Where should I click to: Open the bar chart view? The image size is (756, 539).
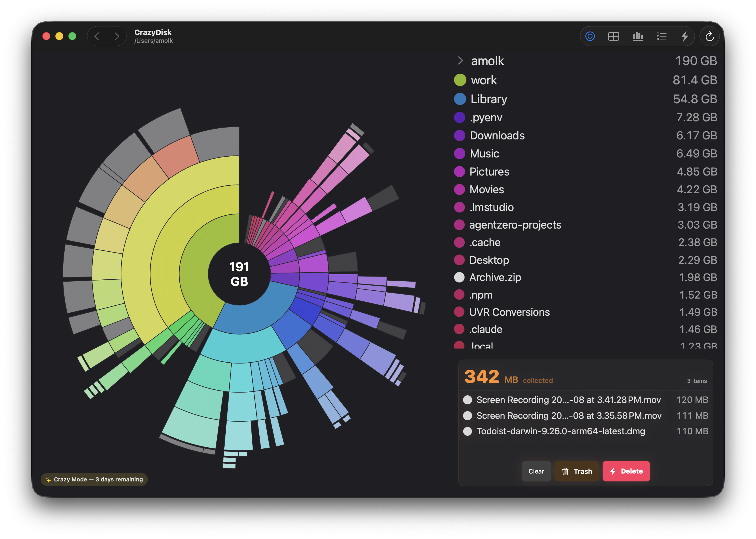[638, 36]
